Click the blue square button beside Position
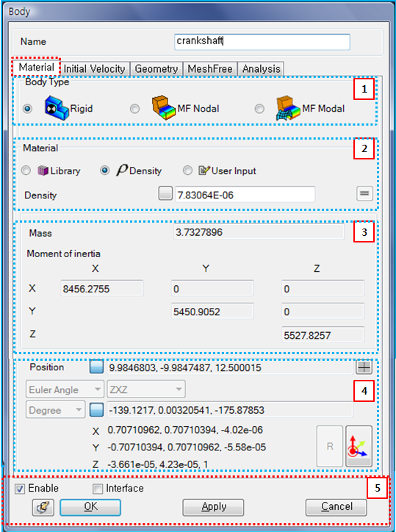The height and width of the screenshot is (532, 396). (96, 368)
